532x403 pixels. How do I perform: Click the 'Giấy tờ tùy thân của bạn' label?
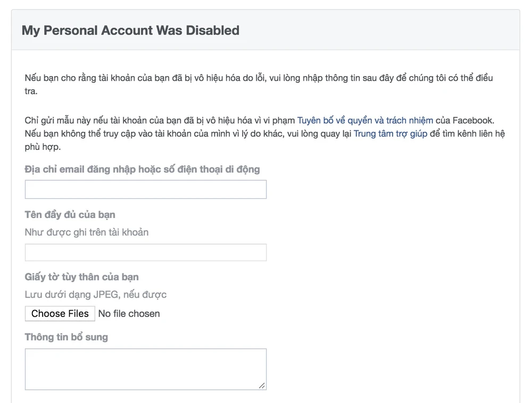(81, 277)
